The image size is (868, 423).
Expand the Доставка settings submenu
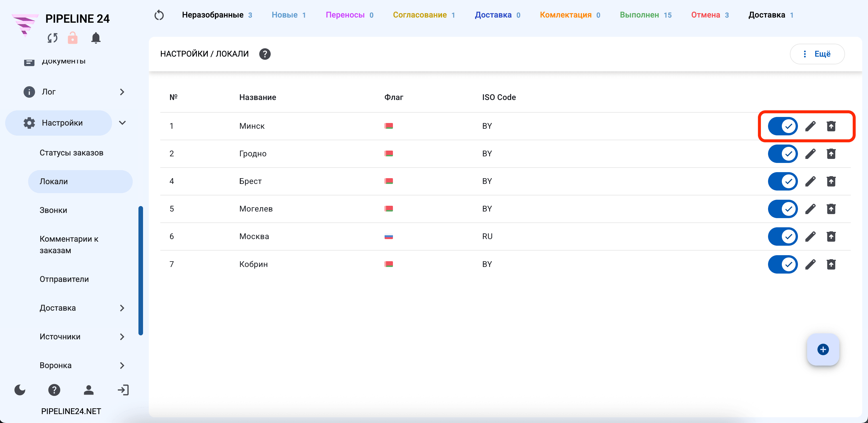122,308
